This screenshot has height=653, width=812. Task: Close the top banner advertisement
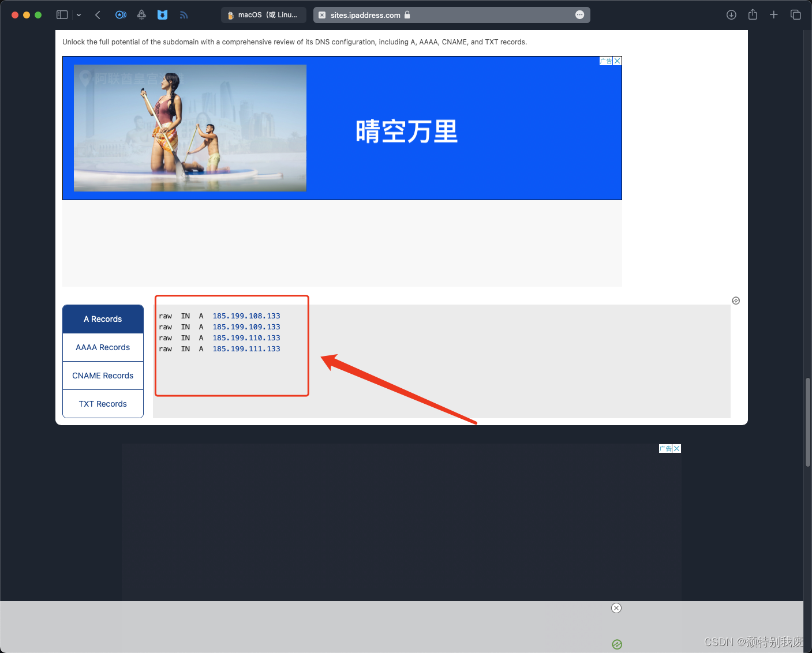617,61
